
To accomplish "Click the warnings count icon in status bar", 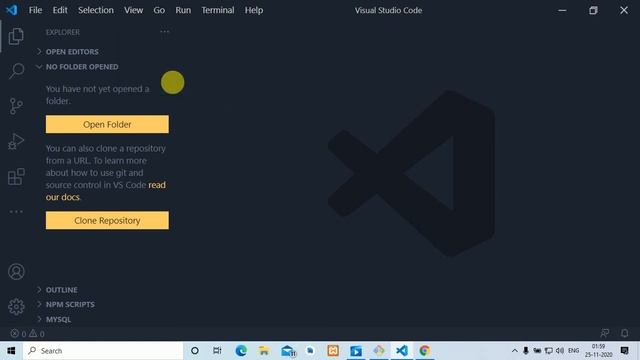I will pos(33,333).
